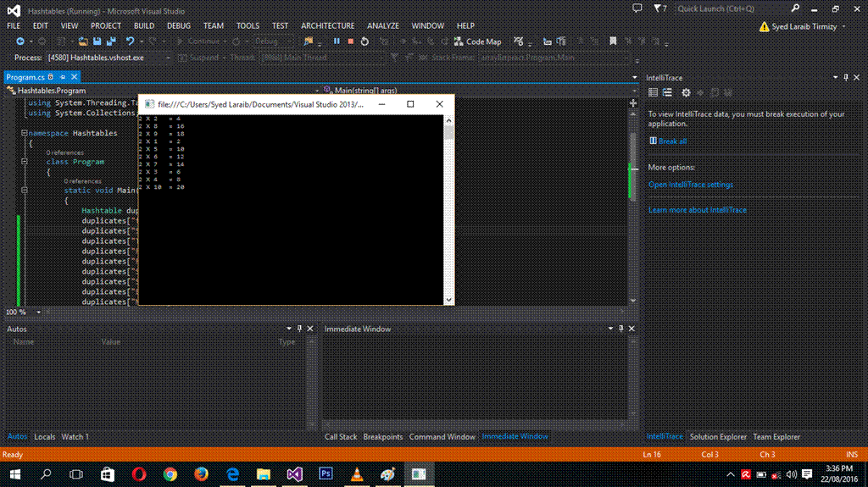The height and width of the screenshot is (487, 868).
Task: Click the Save All toolbar icon
Action: [x=111, y=41]
